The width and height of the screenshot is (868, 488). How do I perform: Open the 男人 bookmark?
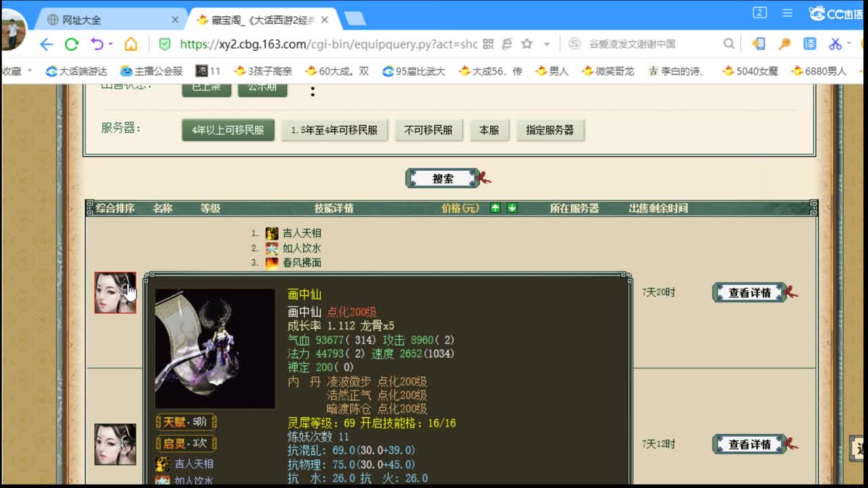pos(552,70)
